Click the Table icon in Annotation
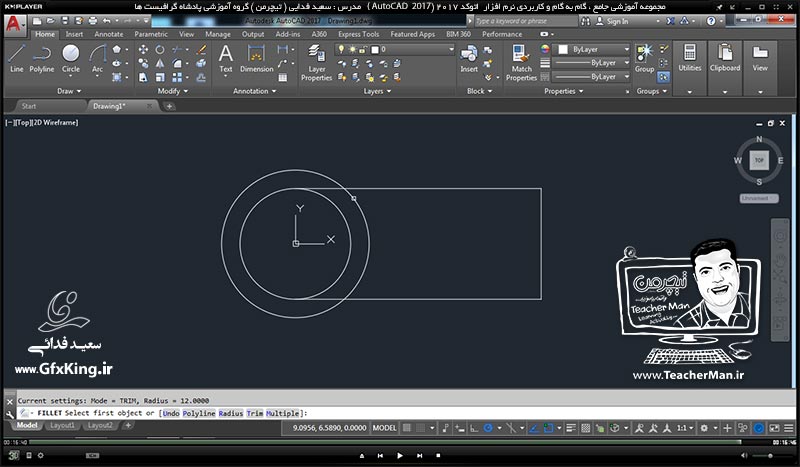 coord(283,78)
